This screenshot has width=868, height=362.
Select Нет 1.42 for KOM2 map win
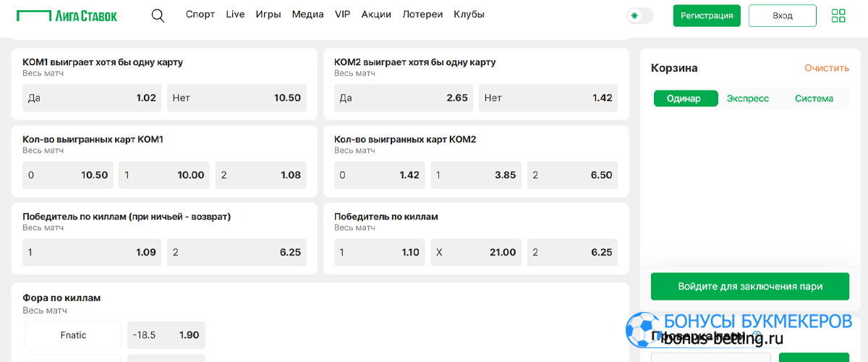pyautogui.click(x=548, y=98)
